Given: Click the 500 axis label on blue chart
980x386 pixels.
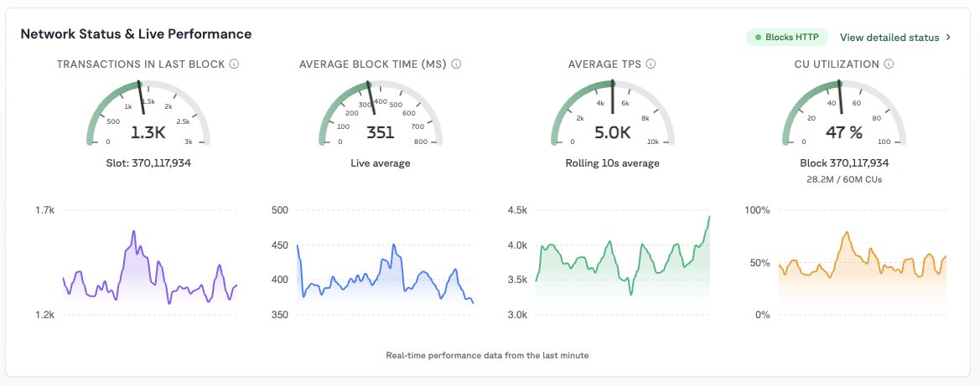Looking at the screenshot, I should 279,210.
